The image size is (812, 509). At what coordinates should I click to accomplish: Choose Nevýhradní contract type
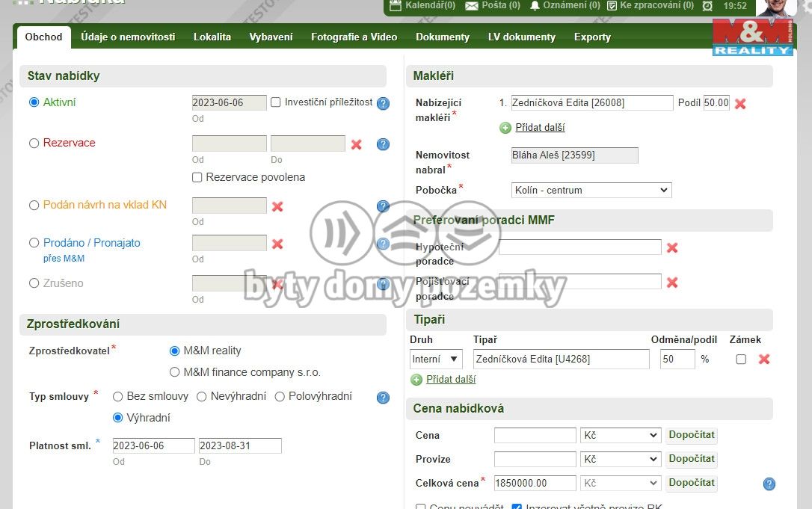point(201,397)
